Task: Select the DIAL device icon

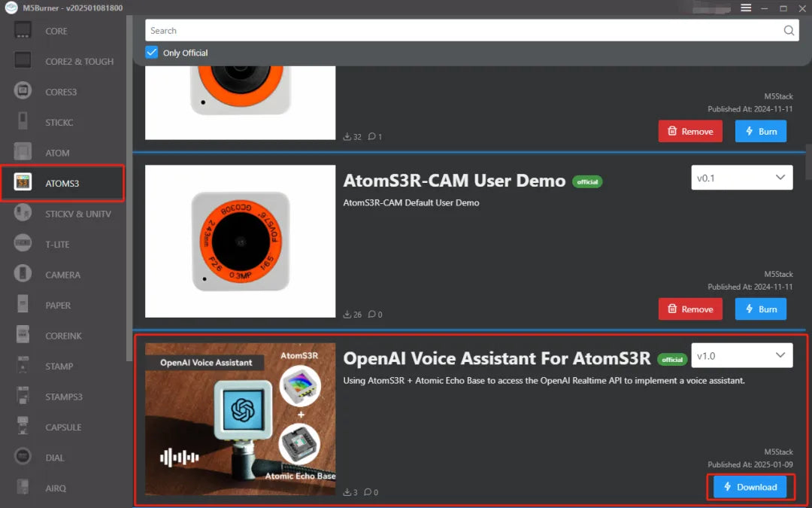Action: click(23, 457)
